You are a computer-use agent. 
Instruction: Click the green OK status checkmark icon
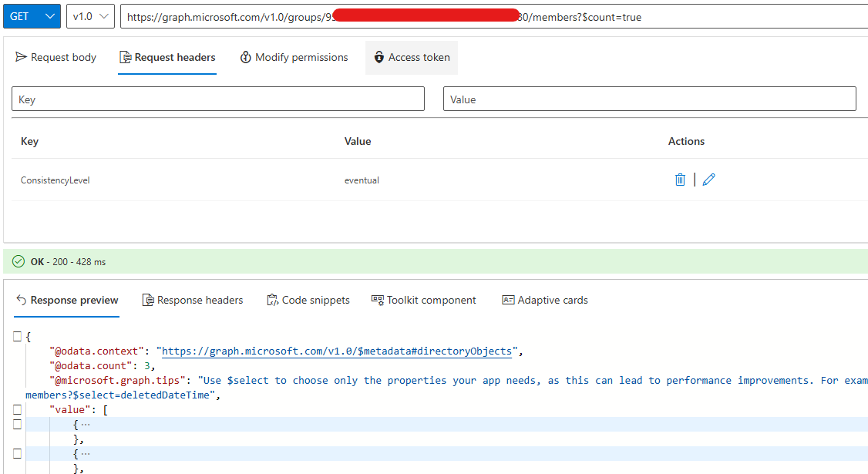pos(18,261)
